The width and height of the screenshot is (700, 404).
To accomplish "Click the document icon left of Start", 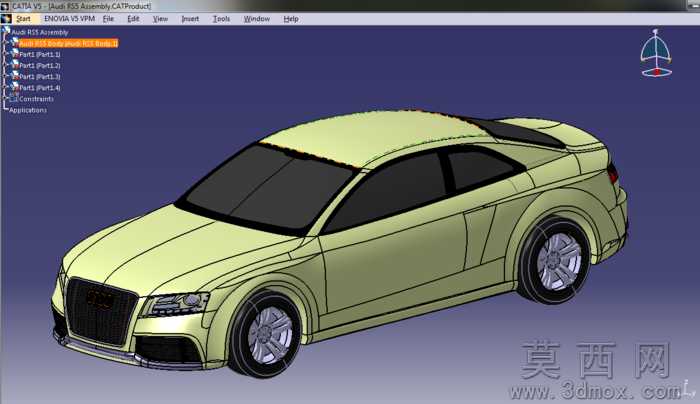I will pyautogui.click(x=6, y=19).
